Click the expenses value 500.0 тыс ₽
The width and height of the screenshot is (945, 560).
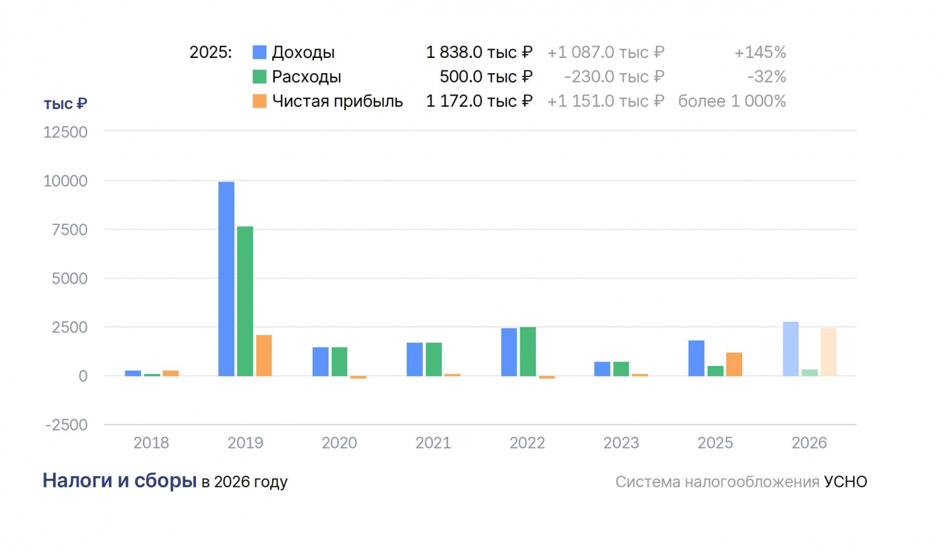coord(486,77)
